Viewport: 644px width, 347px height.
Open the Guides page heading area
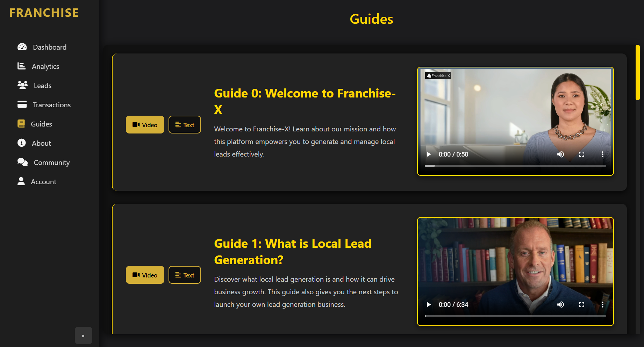(x=371, y=19)
